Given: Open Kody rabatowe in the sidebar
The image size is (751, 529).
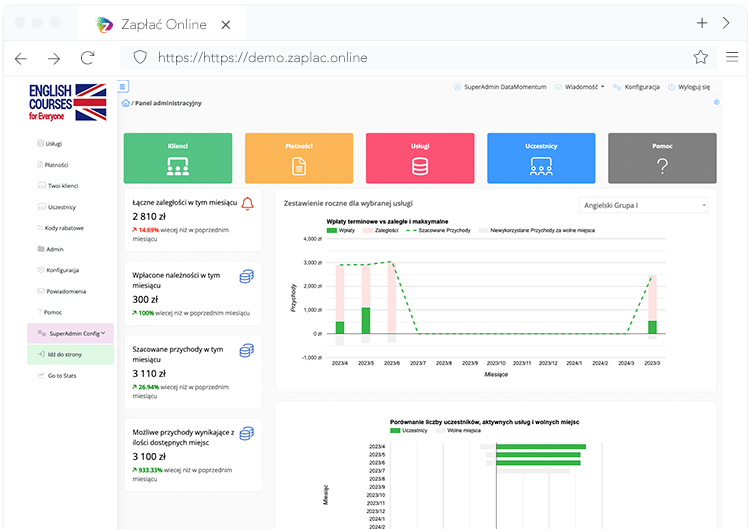Looking at the screenshot, I should click(66, 228).
